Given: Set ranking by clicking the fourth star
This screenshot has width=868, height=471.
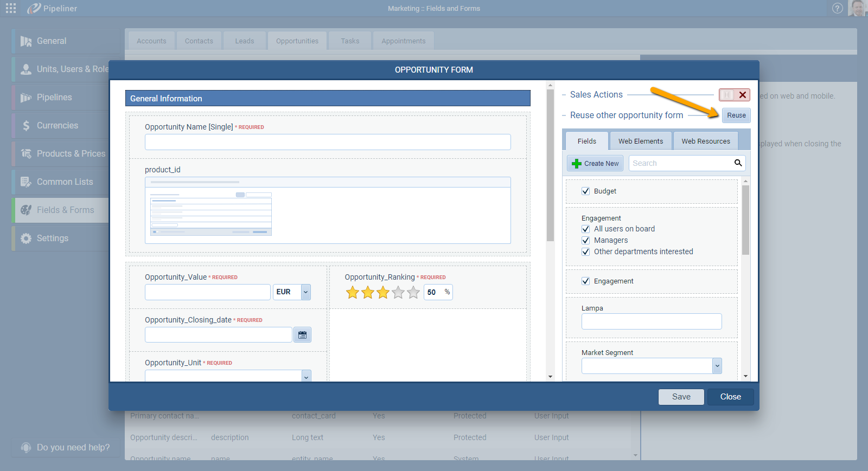Looking at the screenshot, I should (x=398, y=293).
